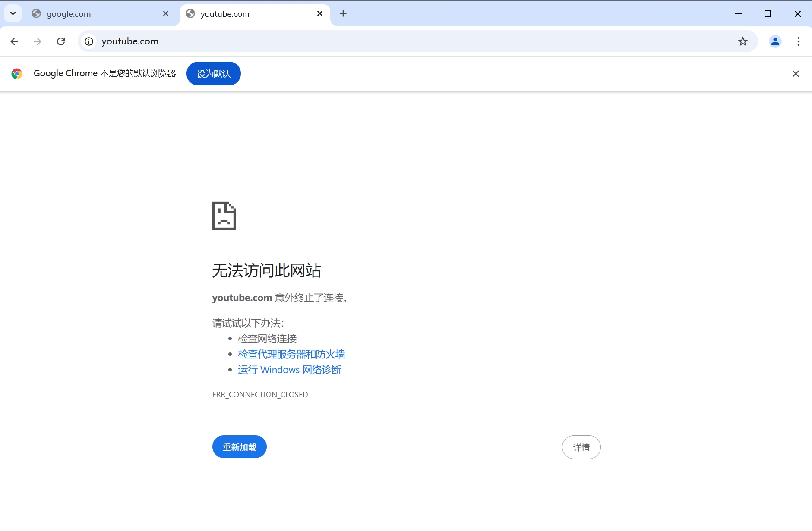The height and width of the screenshot is (531, 812).
Task: Close the google.com tab
Action: click(166, 13)
